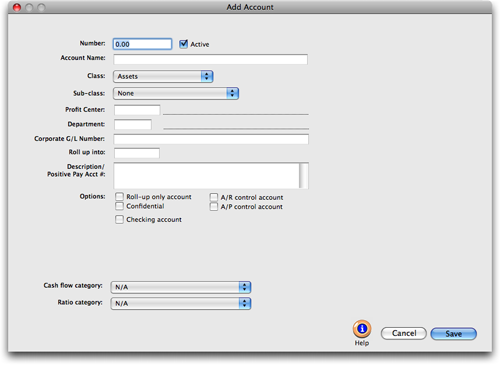Open the Class dropdown showing Assets
This screenshot has height=365, width=500.
[x=163, y=76]
